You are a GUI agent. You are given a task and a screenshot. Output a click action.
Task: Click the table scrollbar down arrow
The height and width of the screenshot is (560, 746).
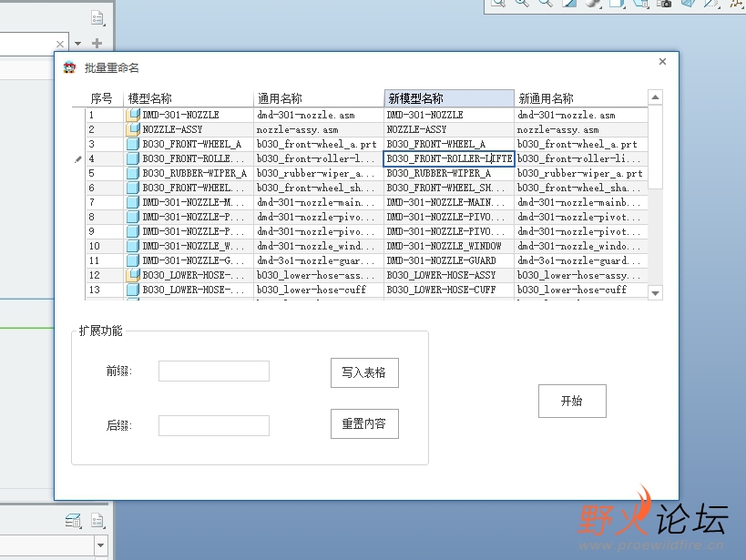point(655,293)
